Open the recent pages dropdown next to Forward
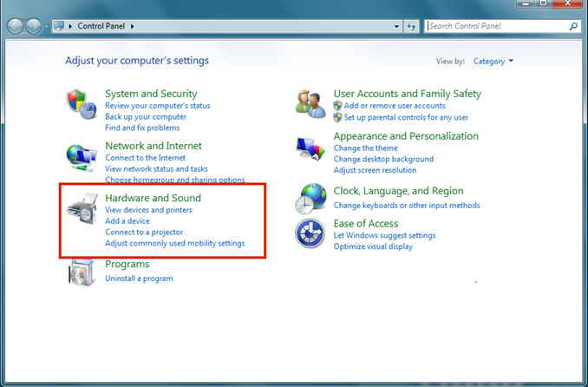 click(x=47, y=27)
